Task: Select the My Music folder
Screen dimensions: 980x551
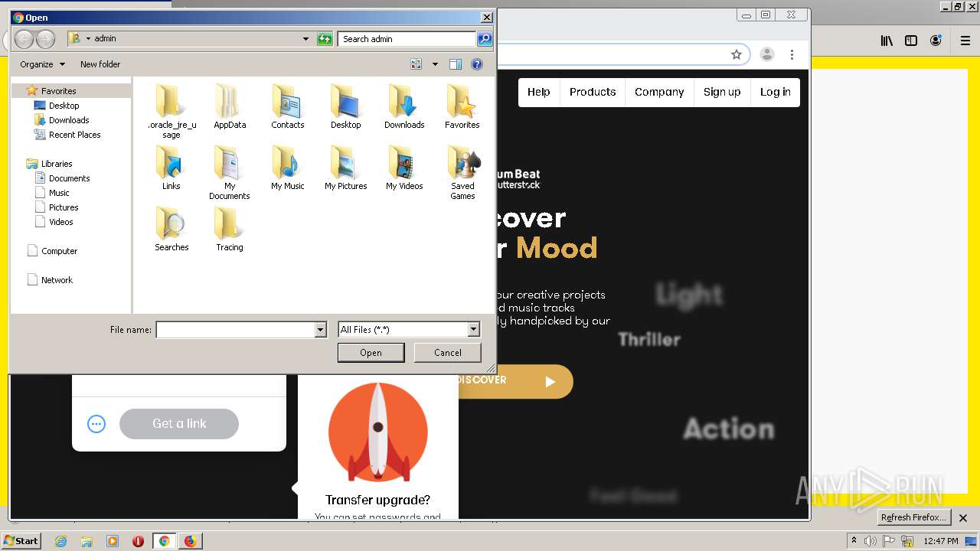Action: click(287, 168)
